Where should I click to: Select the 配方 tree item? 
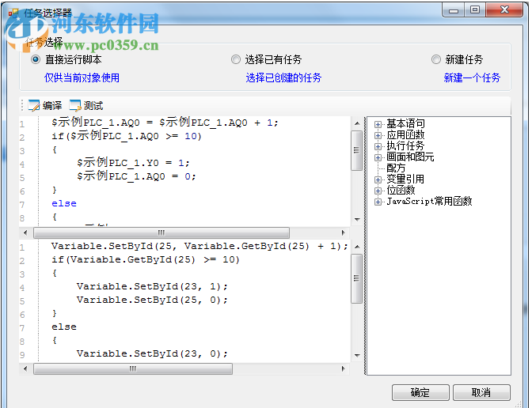click(x=396, y=168)
